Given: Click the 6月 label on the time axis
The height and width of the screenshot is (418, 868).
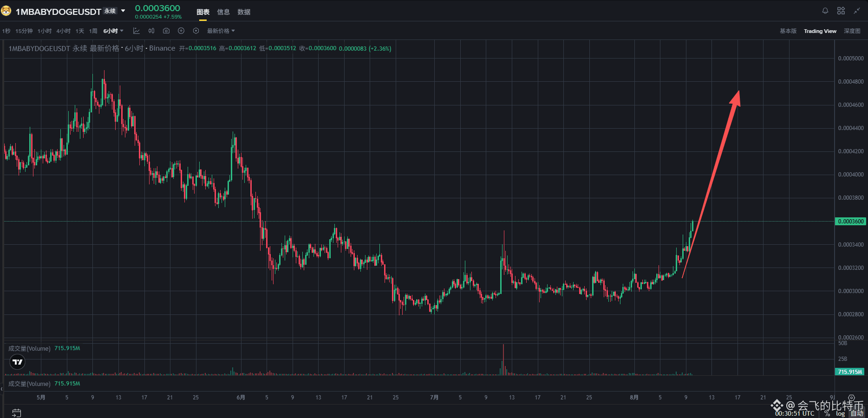Looking at the screenshot, I should (x=241, y=398).
